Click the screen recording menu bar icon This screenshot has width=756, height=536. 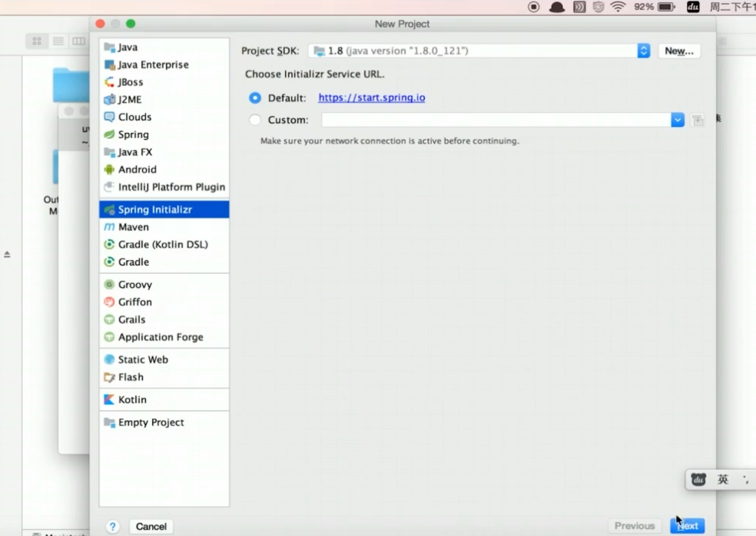pos(534,7)
